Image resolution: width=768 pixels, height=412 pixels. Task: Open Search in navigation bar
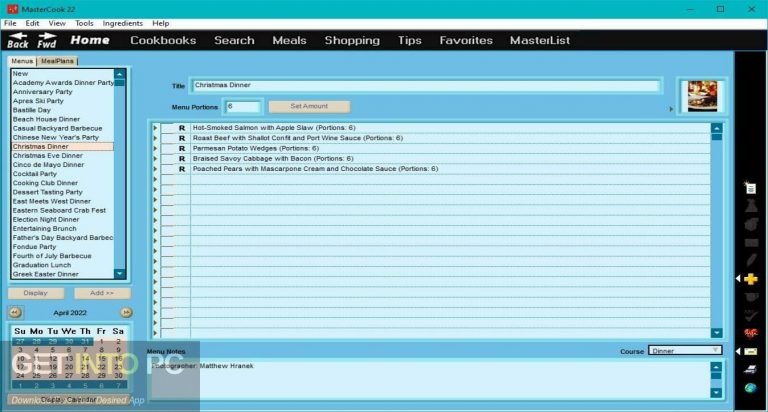coord(234,40)
